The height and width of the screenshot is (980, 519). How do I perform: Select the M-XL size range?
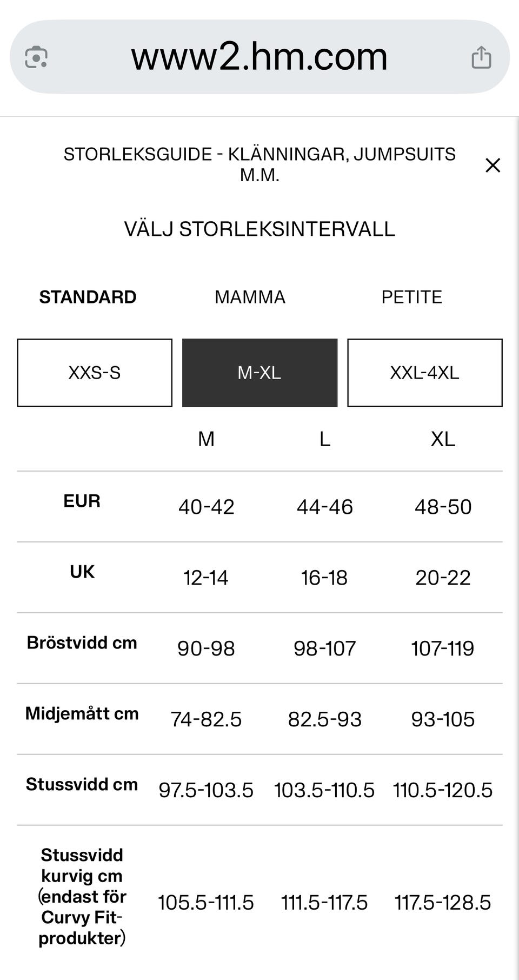259,373
